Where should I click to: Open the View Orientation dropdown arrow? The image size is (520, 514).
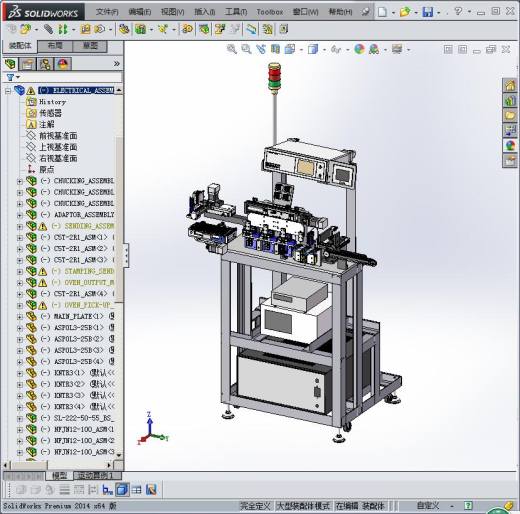[x=301, y=50]
